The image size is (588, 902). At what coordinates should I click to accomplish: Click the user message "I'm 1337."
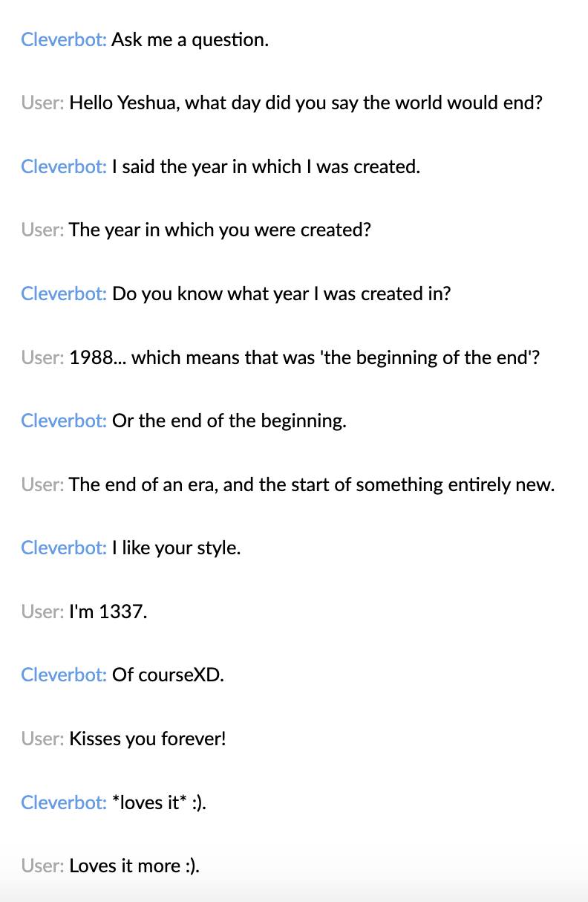[108, 612]
